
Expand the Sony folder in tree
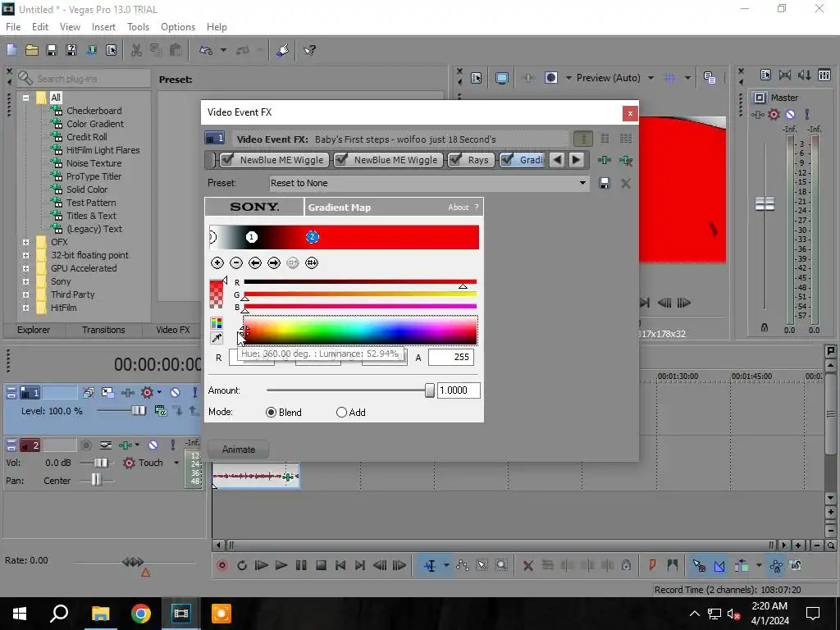pos(25,282)
